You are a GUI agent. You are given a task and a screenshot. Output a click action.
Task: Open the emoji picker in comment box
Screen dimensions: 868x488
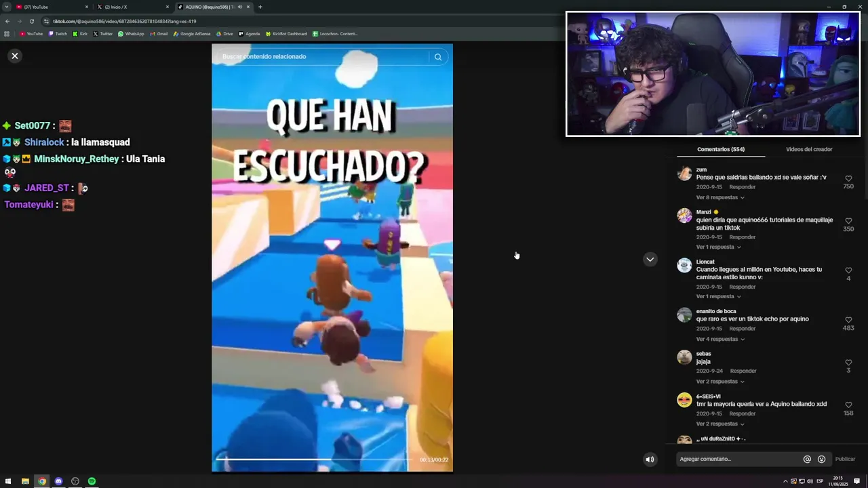click(x=821, y=459)
